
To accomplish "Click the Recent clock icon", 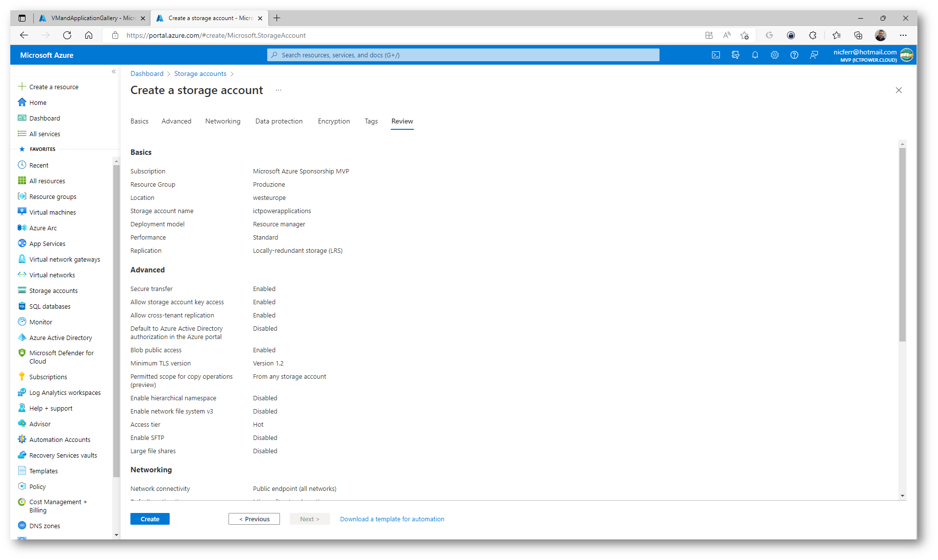I will pyautogui.click(x=22, y=165).
